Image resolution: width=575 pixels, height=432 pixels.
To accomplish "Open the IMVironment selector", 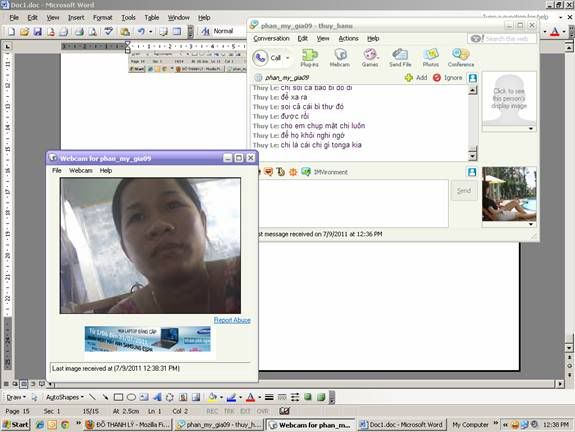I will pyautogui.click(x=324, y=172).
